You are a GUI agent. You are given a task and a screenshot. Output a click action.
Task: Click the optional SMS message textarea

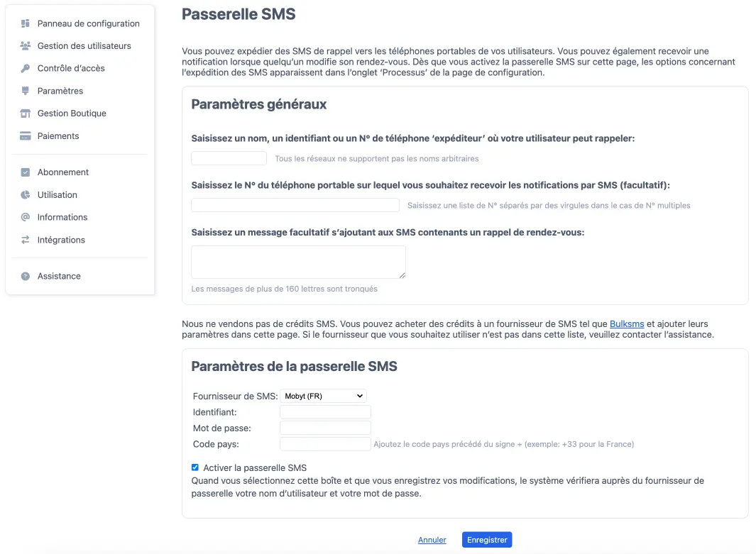298,262
